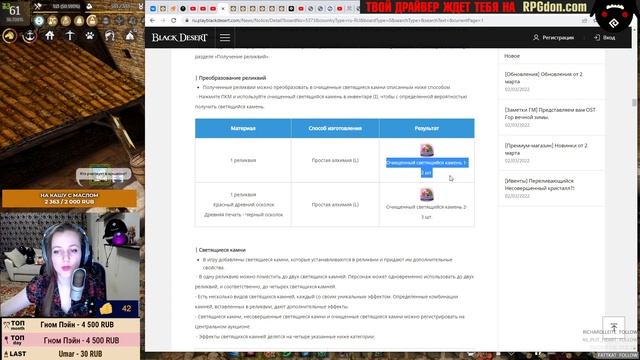Click the RPGdon.com banner at top
The image size is (640, 360).
476,7
